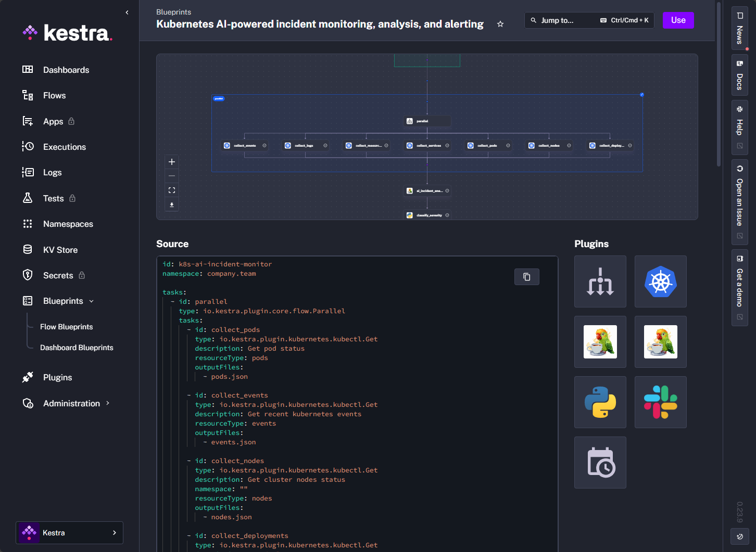Click the KV Store database icon
The image size is (756, 552).
[x=28, y=250]
